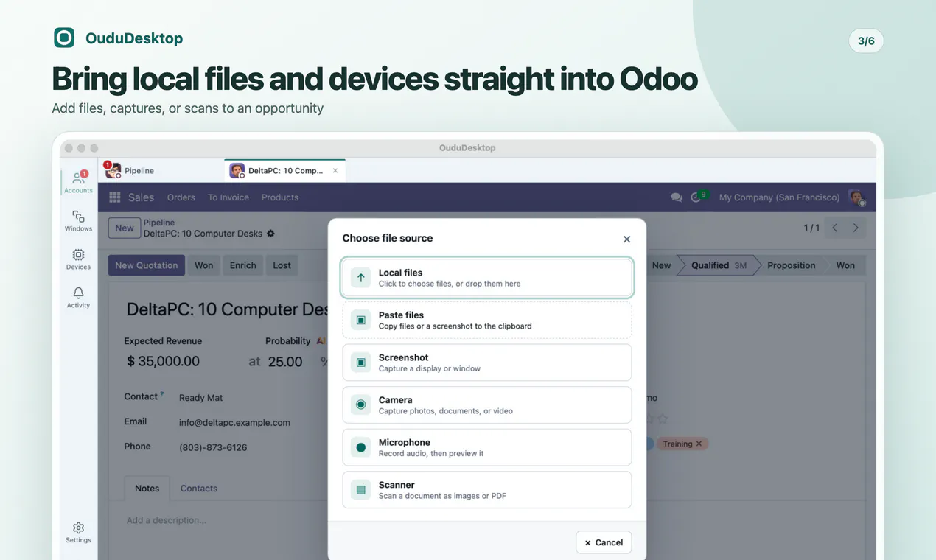Click the Scanner option icon
The height and width of the screenshot is (560, 936).
click(x=360, y=489)
